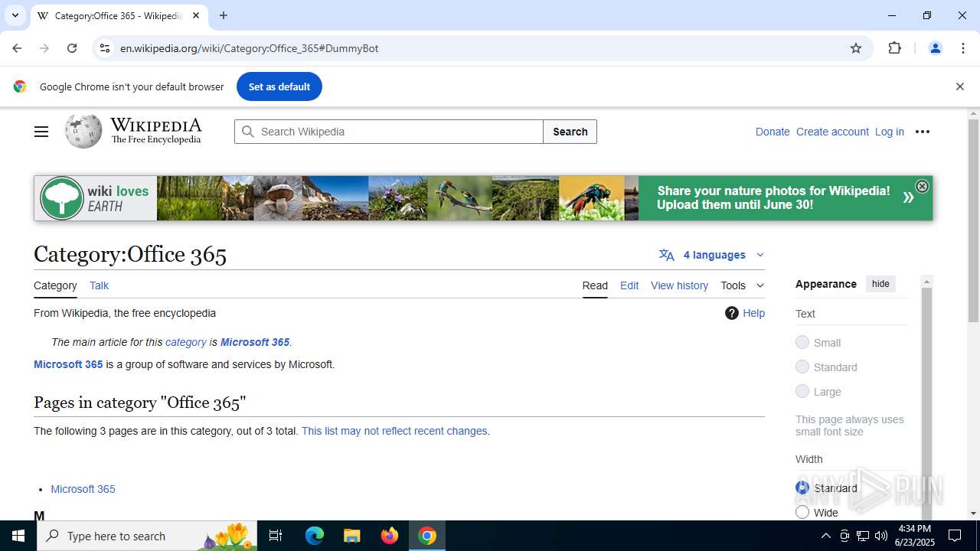Open the Wikipedia main menu hamburger icon
The image size is (980, 551).
tap(41, 132)
